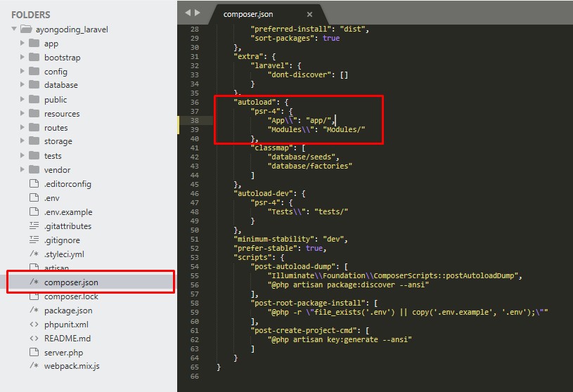Screen dimensions: 573x392
Task: Click the .gitignore text file icon
Action: pos(34,240)
